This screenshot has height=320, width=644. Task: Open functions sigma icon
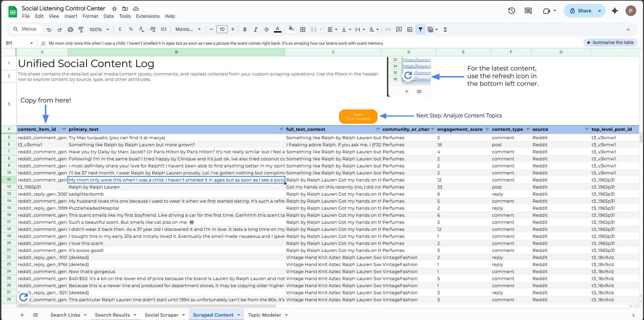(445, 30)
